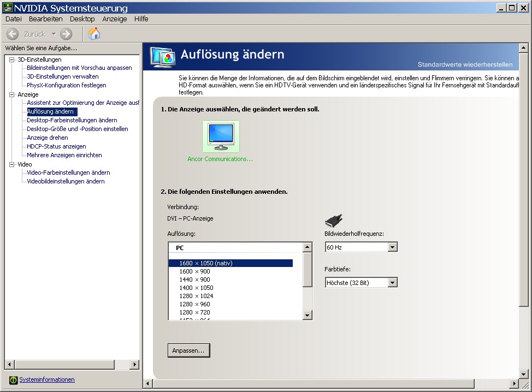Open Desktop-Farbeinstellungen ändern
The height and width of the screenshot is (392, 532).
click(72, 120)
